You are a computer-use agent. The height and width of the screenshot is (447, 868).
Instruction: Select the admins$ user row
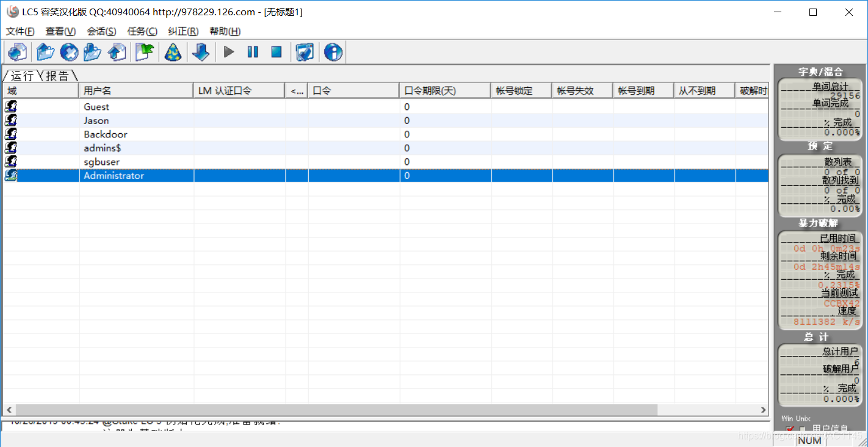386,148
